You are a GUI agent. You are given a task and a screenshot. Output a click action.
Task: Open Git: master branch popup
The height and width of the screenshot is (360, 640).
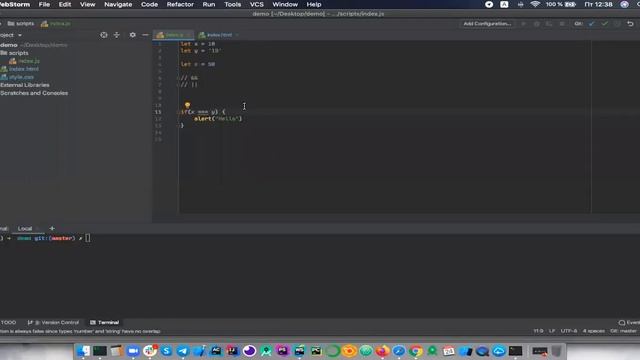[623, 331]
